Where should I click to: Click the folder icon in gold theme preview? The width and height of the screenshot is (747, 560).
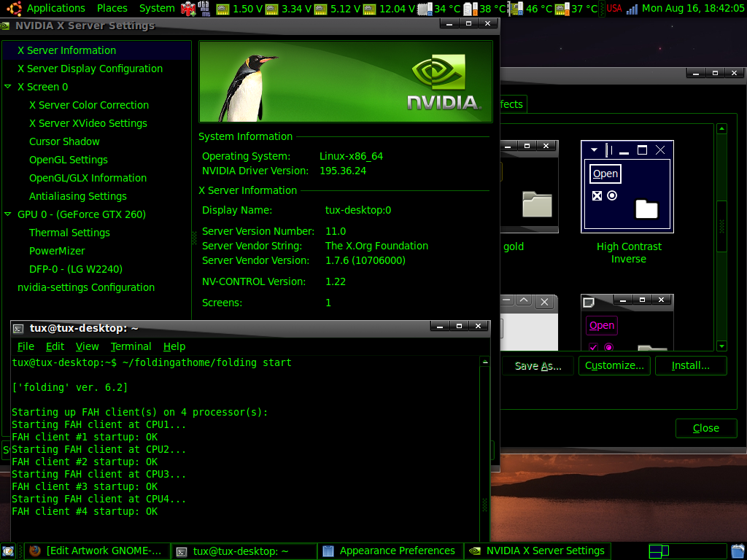click(537, 204)
